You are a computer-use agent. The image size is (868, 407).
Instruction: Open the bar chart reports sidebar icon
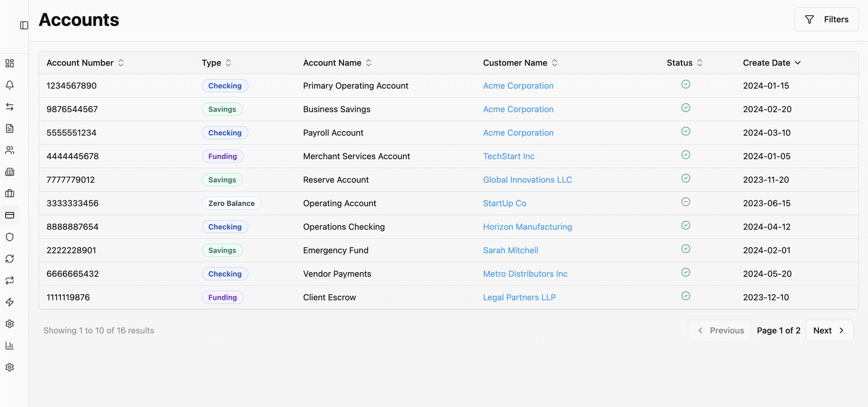[x=10, y=345]
